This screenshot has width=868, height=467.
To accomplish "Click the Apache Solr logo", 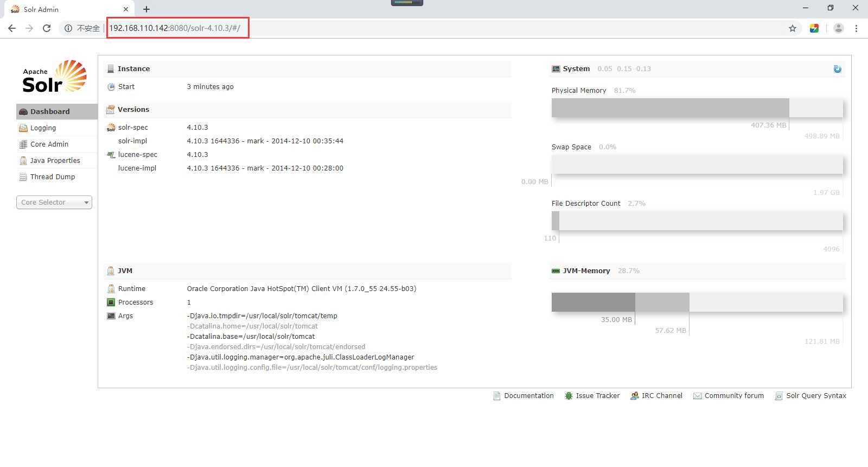I will [x=54, y=77].
